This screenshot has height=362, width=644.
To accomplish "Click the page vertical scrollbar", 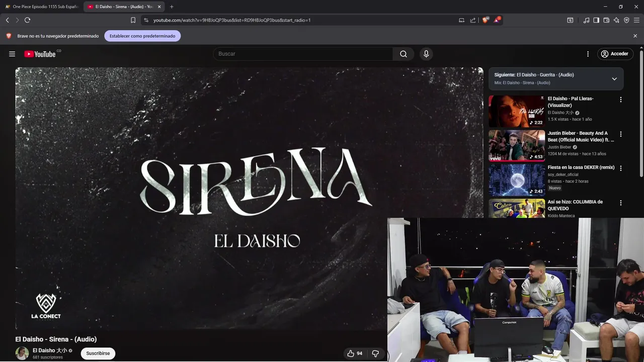I will pyautogui.click(x=641, y=113).
